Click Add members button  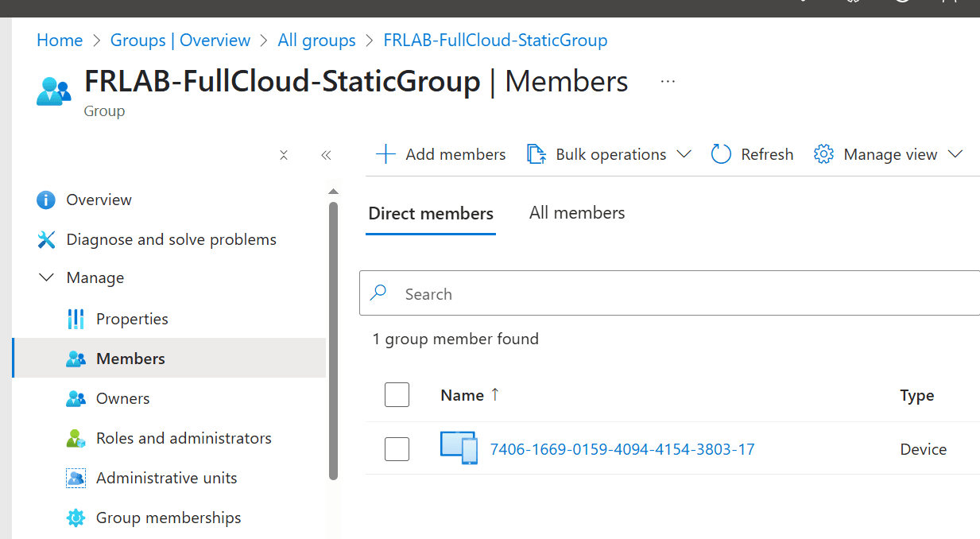click(441, 154)
